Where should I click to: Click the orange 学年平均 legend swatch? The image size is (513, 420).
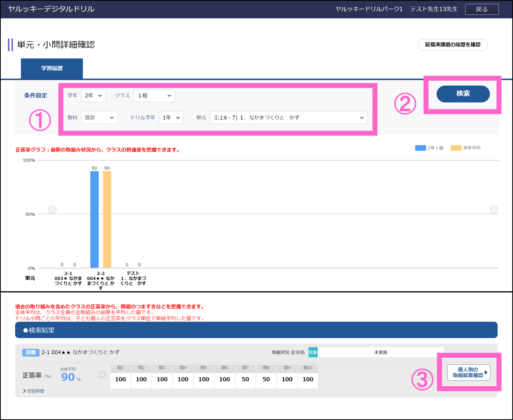click(456, 148)
